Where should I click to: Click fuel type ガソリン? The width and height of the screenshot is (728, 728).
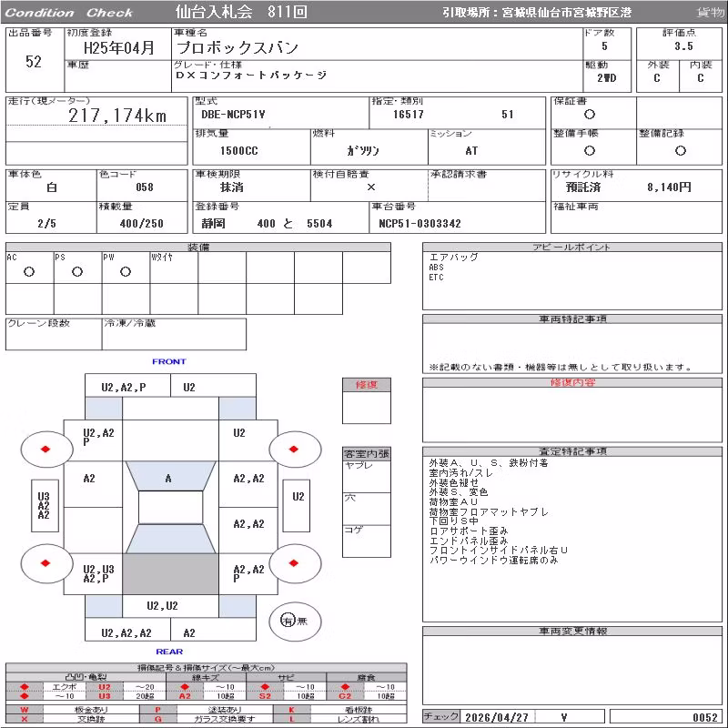362,151
